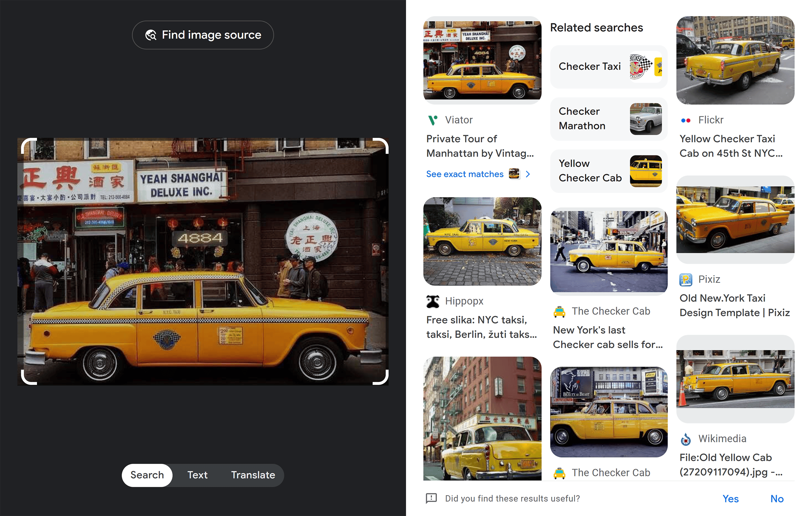This screenshot has width=812, height=516.
Task: Select the Search tab
Action: 147,475
